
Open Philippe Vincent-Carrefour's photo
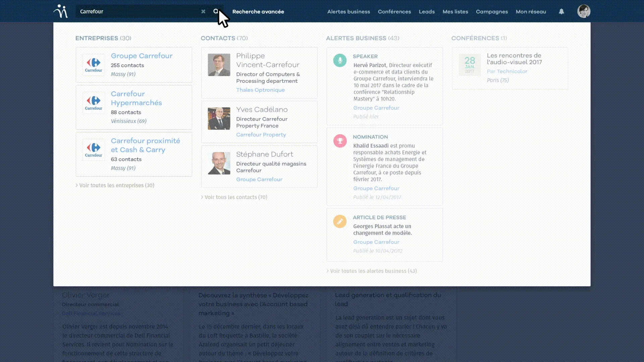[219, 65]
